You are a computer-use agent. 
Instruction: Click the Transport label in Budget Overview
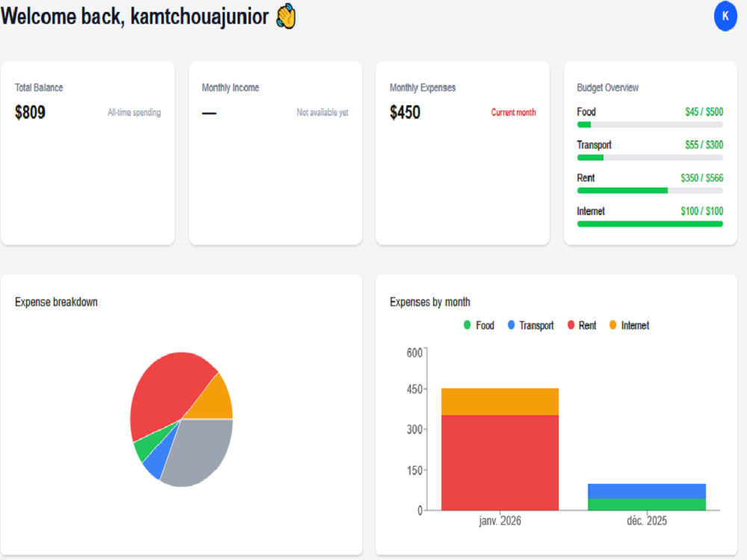[594, 145]
